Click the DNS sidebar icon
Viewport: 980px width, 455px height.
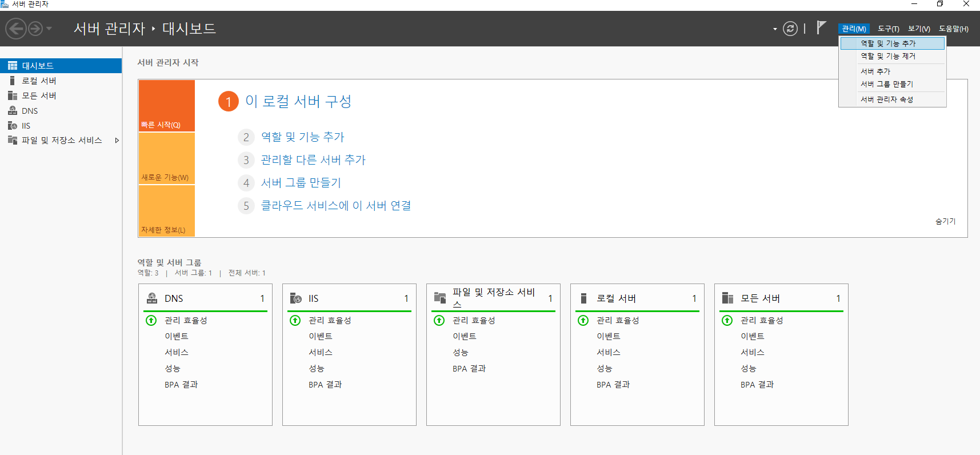tap(13, 111)
